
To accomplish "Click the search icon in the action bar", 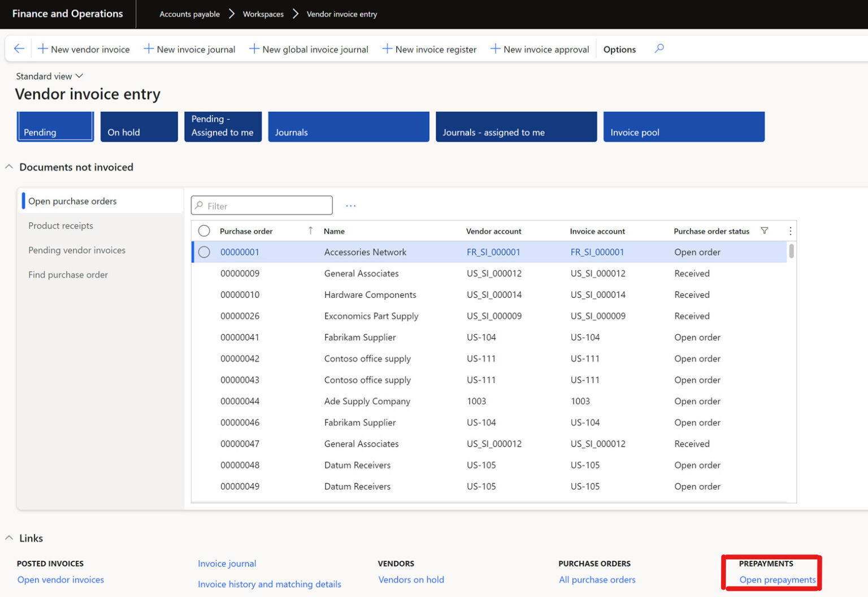I will [659, 49].
